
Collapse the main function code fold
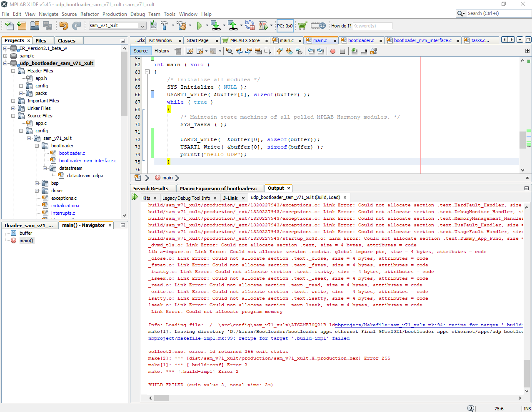[148, 72]
